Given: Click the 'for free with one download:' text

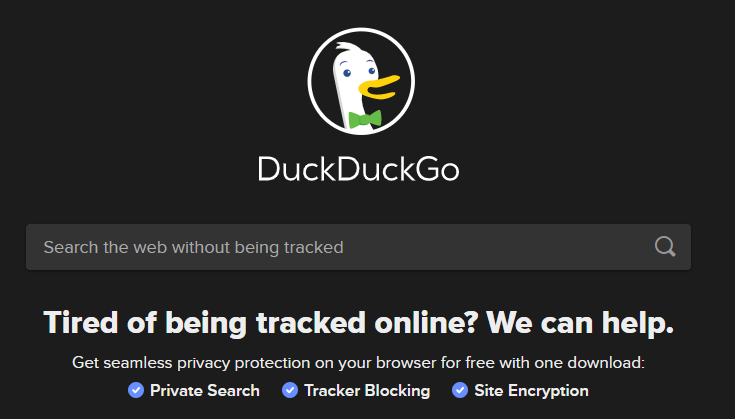Looking at the screenshot, I should click(555, 362).
